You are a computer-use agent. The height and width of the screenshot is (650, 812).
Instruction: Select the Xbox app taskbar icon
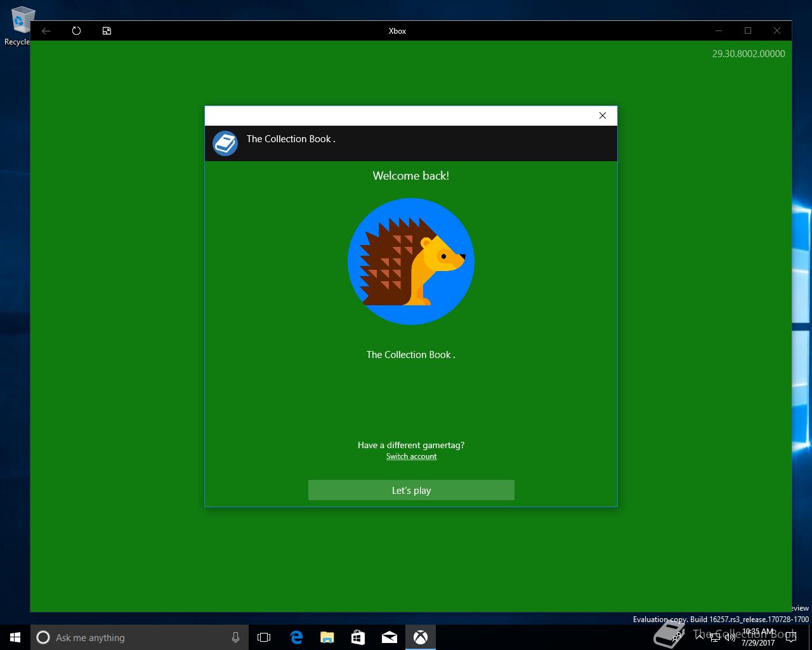[421, 637]
